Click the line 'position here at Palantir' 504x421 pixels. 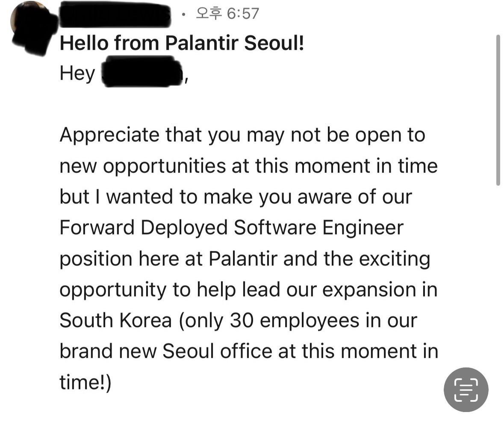245,259
